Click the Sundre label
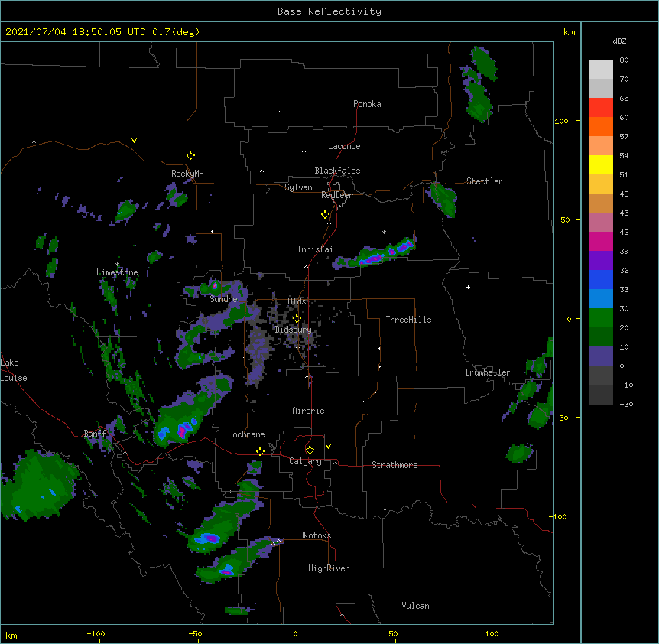Viewport: 659px width, 644px height. pos(223,299)
